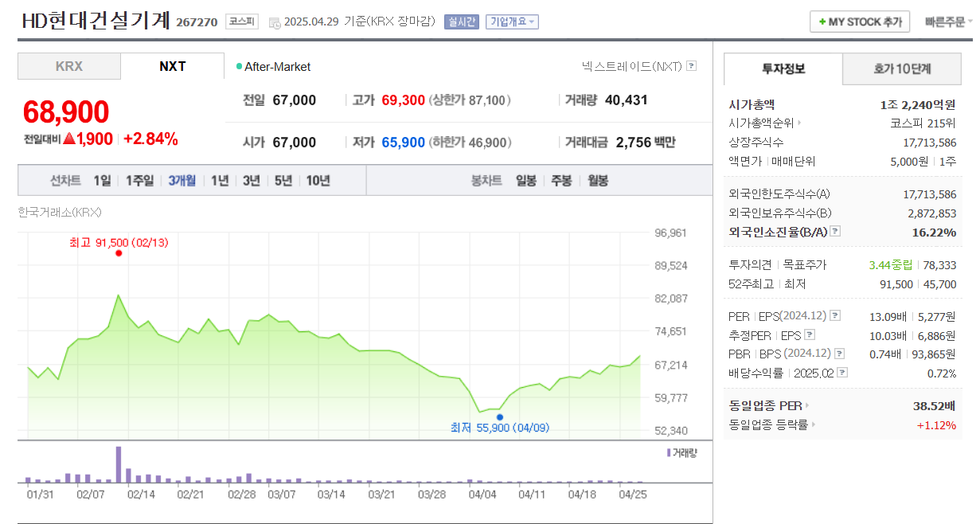
Task: Click the +2.84% change value
Action: point(150,139)
